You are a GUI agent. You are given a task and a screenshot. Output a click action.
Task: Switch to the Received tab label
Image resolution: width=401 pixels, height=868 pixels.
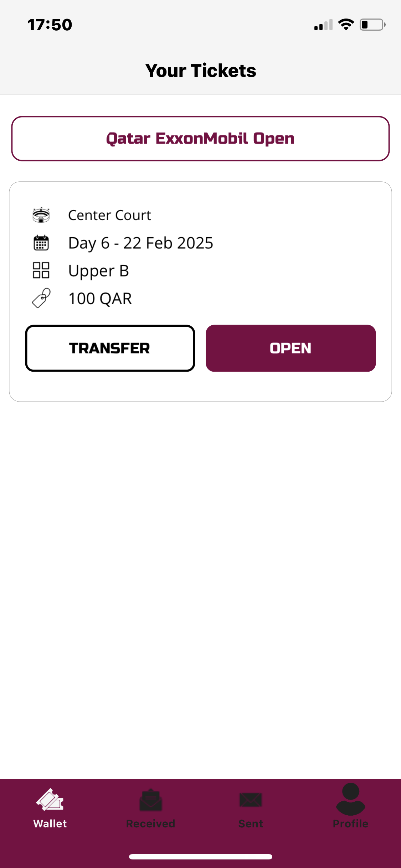point(150,823)
